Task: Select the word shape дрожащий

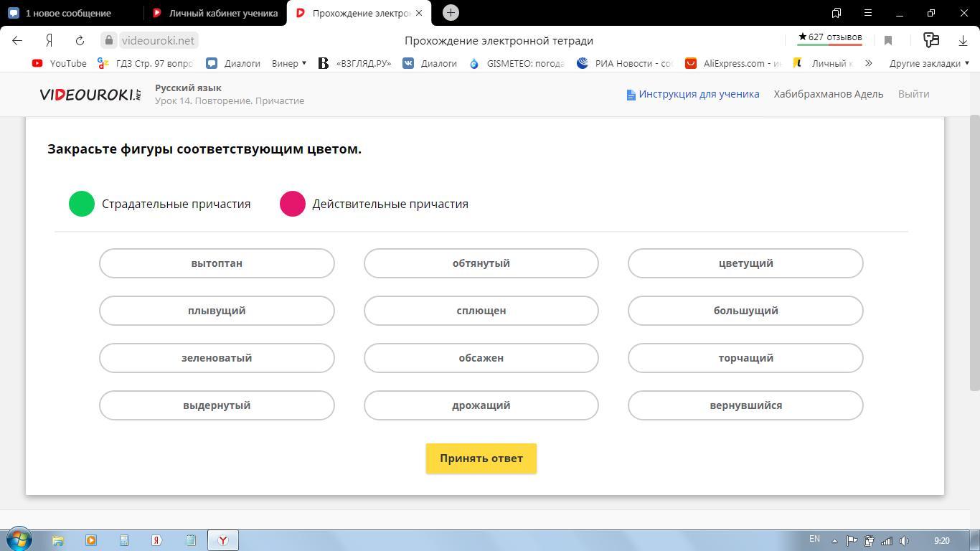Action: (481, 405)
